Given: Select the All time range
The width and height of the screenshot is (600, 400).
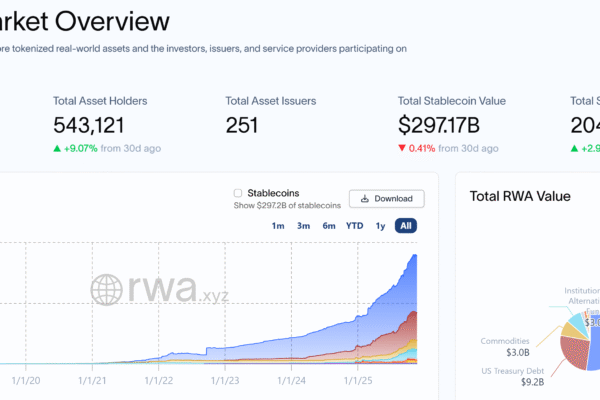Looking at the screenshot, I should click(405, 226).
